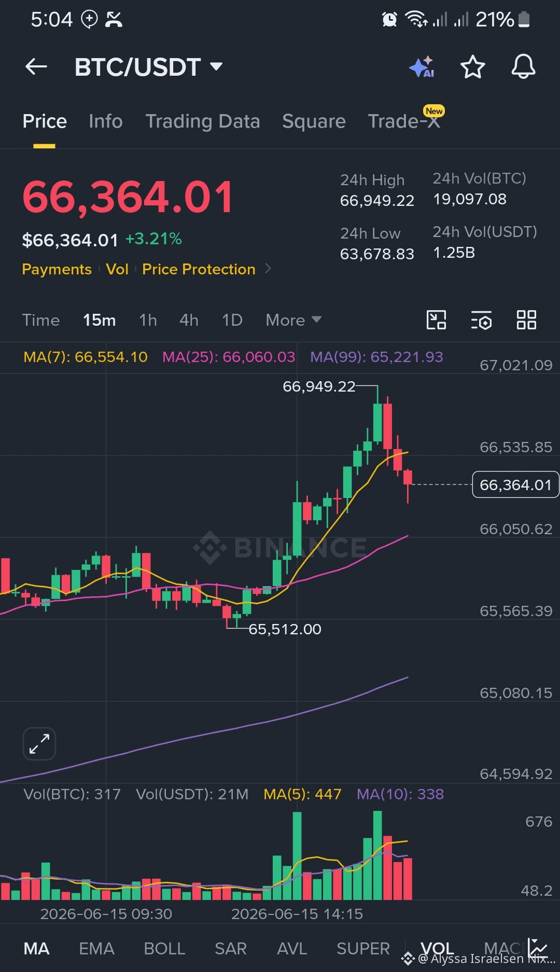The height and width of the screenshot is (972, 560).
Task: Open the Trade-X tab
Action: pyautogui.click(x=404, y=121)
